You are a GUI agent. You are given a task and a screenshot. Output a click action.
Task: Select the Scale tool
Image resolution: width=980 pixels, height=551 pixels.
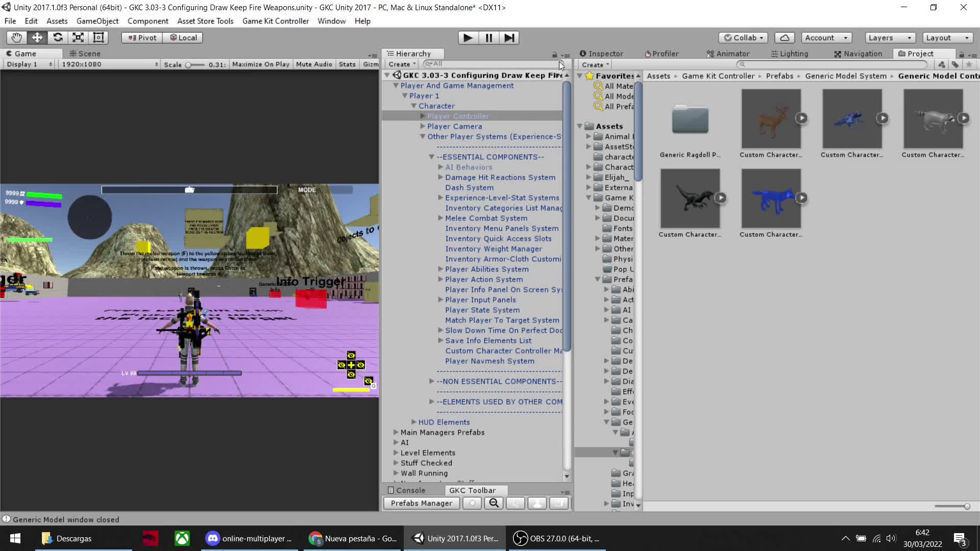pyautogui.click(x=78, y=37)
